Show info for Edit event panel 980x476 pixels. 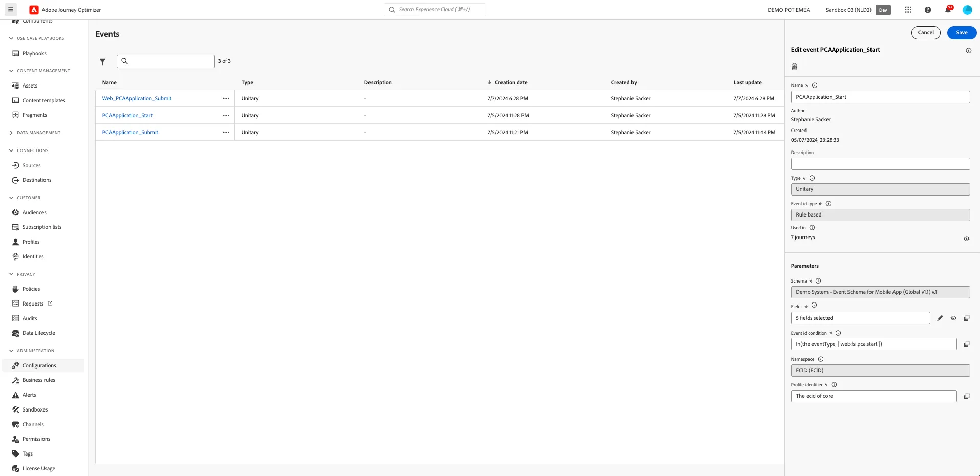click(968, 51)
